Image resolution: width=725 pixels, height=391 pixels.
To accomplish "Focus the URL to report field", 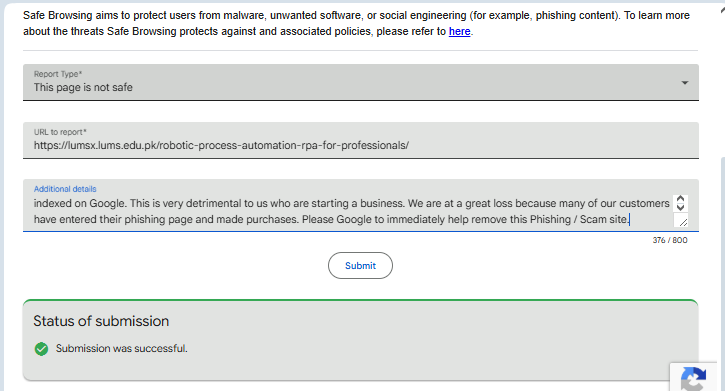I will (x=361, y=141).
